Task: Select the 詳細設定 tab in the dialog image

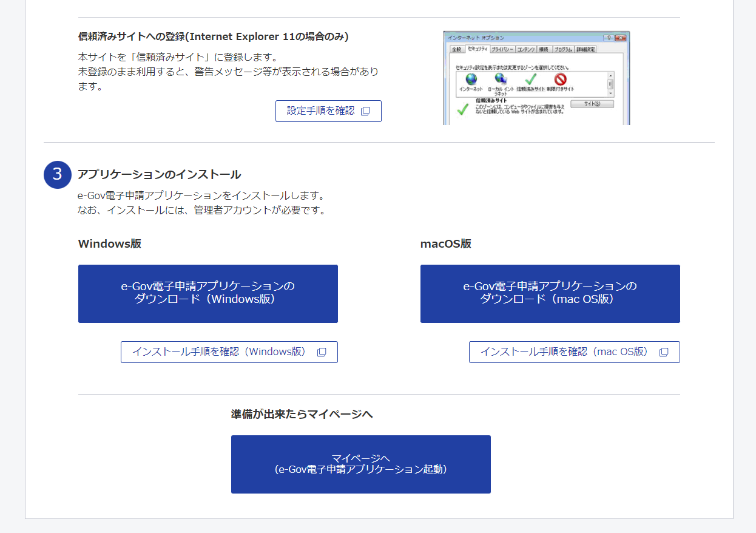Action: coord(586,49)
